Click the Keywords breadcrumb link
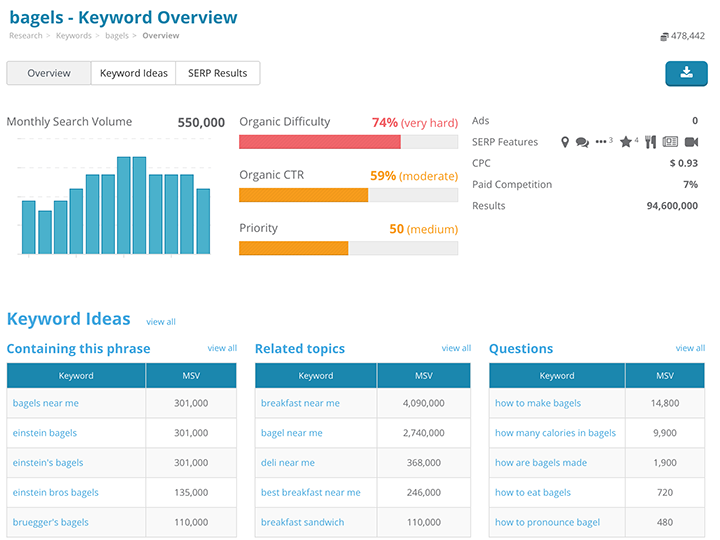 (x=74, y=36)
